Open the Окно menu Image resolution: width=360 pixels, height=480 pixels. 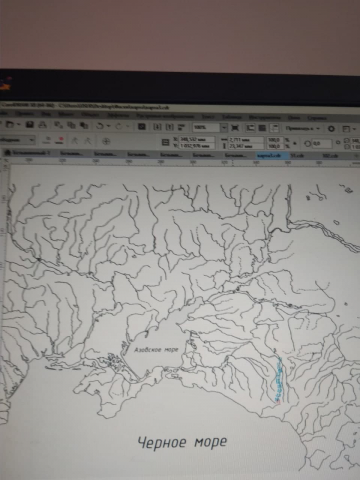(294, 117)
